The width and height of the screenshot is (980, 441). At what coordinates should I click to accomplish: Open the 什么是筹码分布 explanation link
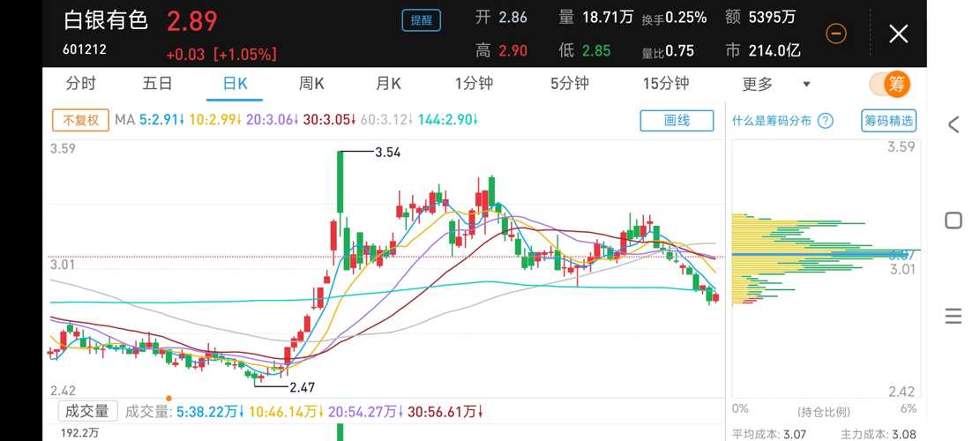pyautogui.click(x=771, y=121)
